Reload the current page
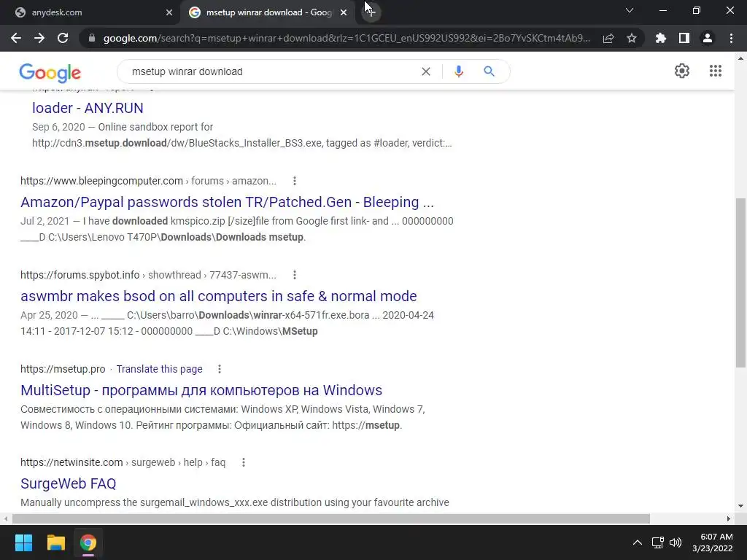 click(63, 38)
